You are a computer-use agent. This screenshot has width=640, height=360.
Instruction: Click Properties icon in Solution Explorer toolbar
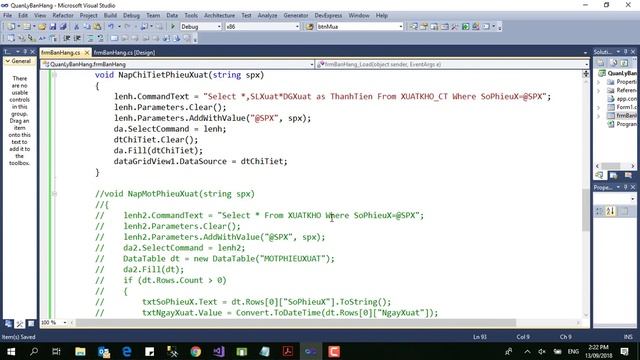point(601,63)
